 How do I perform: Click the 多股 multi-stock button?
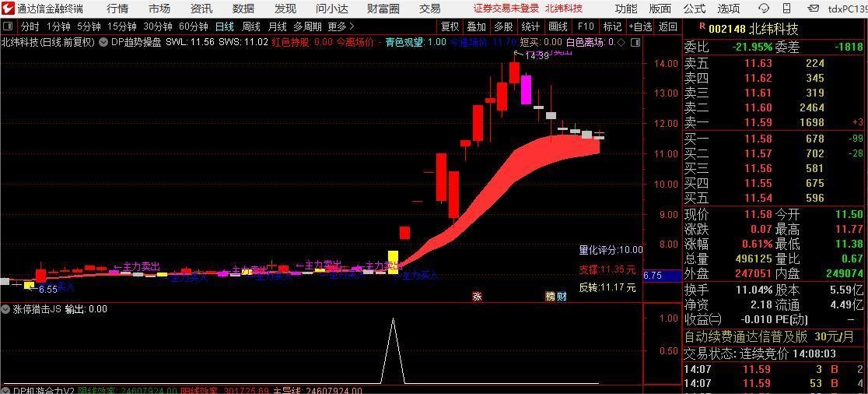504,26
